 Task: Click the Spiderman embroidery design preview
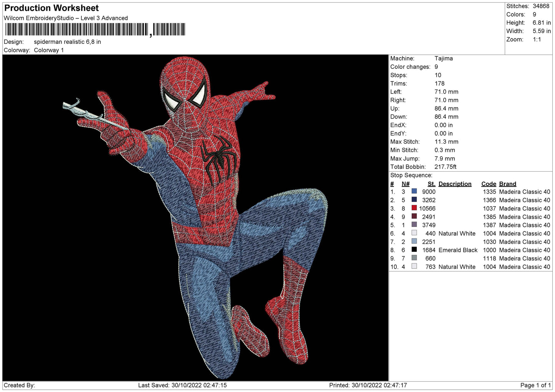pos(195,218)
